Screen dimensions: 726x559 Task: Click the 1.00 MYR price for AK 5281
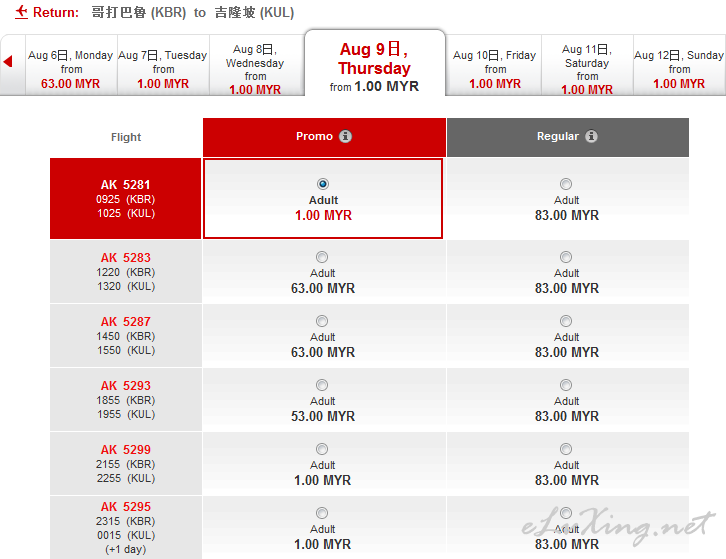[323, 215]
